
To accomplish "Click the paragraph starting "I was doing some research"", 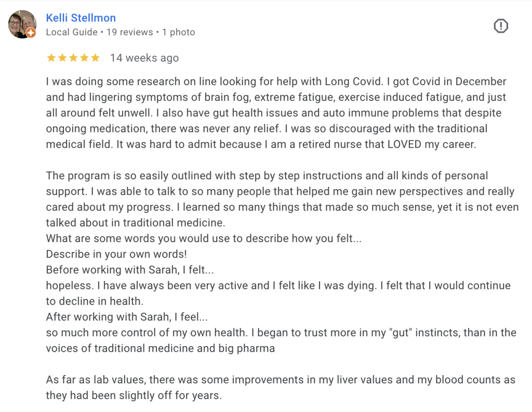I will coord(276,113).
